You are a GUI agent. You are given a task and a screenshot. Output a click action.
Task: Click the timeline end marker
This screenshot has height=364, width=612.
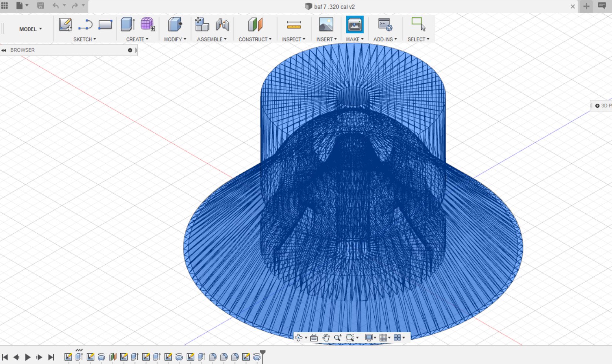point(262,354)
